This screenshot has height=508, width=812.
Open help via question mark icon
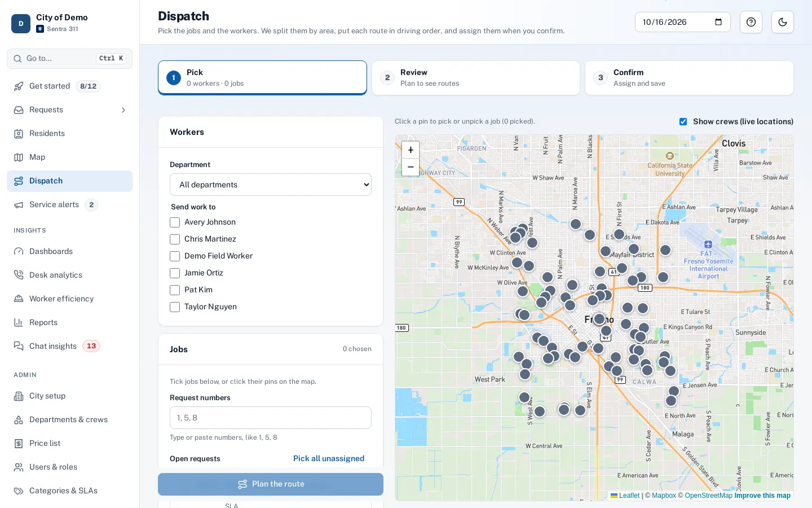pyautogui.click(x=751, y=22)
